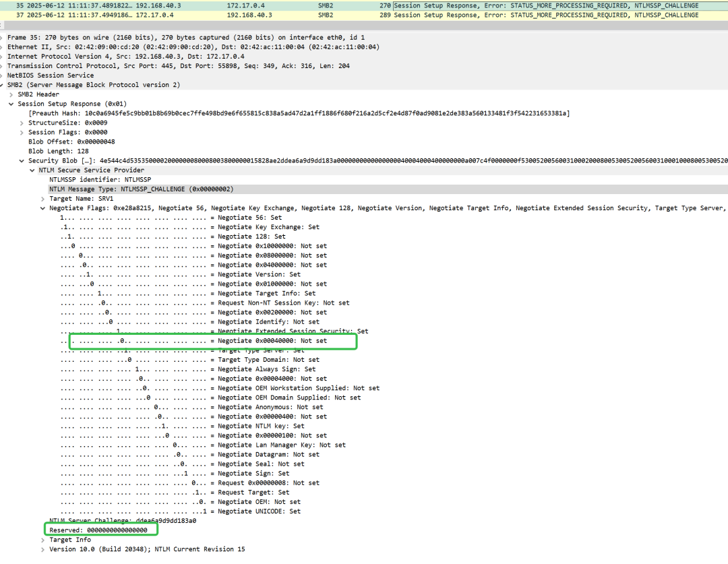The image size is (728, 564).
Task: Select Negotiate Identify flag line
Action: pyautogui.click(x=190, y=321)
